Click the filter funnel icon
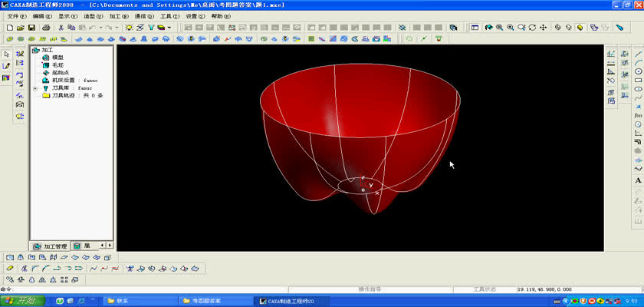644x307 pixels. [x=151, y=28]
